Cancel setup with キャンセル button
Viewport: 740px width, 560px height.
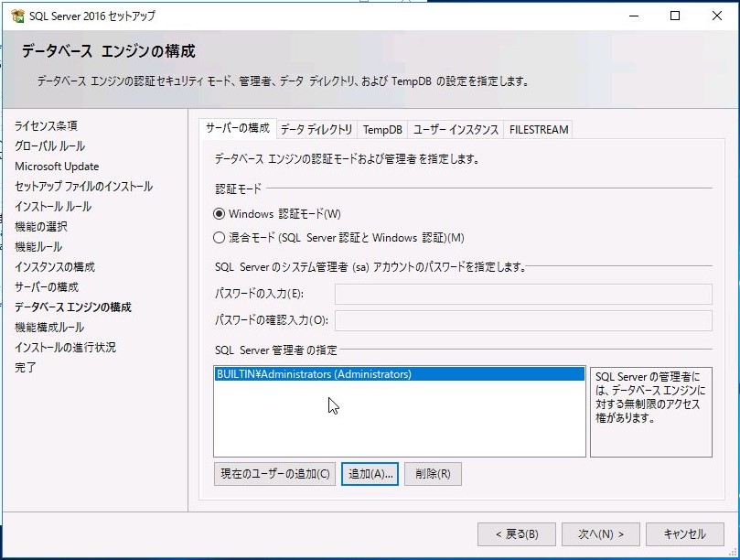point(685,534)
